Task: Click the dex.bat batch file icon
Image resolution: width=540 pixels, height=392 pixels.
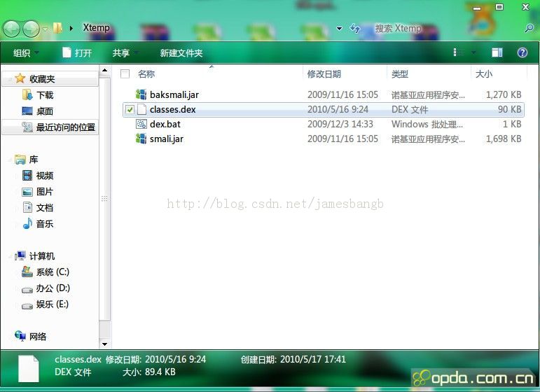Action: pos(141,124)
